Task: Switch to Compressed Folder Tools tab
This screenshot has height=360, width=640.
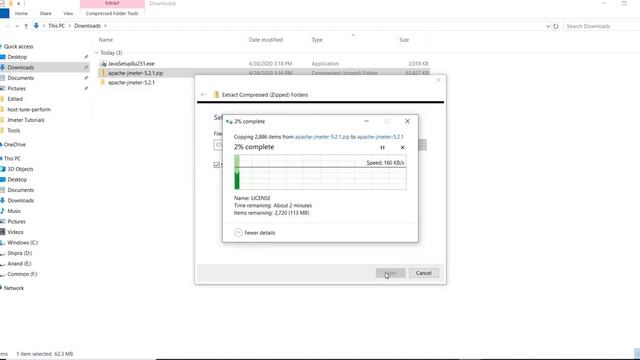Action: (x=112, y=13)
